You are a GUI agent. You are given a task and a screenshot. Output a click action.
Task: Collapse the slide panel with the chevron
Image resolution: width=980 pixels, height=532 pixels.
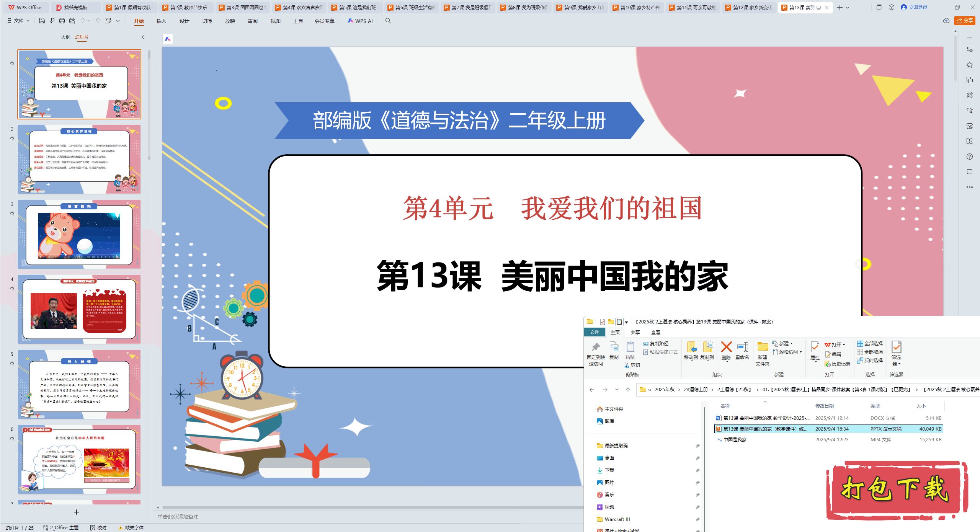coord(143,37)
